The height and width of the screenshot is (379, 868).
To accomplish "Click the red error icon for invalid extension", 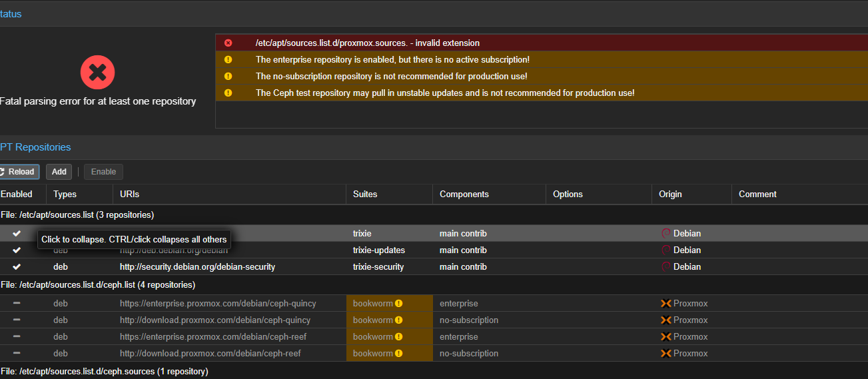I will [228, 43].
